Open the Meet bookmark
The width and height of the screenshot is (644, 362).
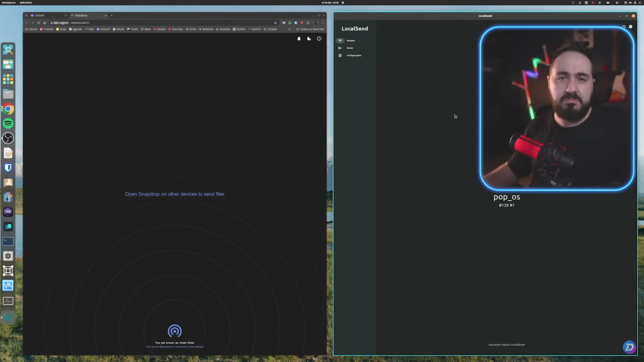(x=146, y=29)
